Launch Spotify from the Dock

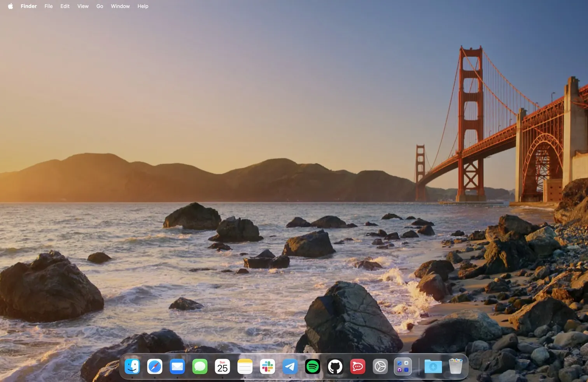click(313, 366)
